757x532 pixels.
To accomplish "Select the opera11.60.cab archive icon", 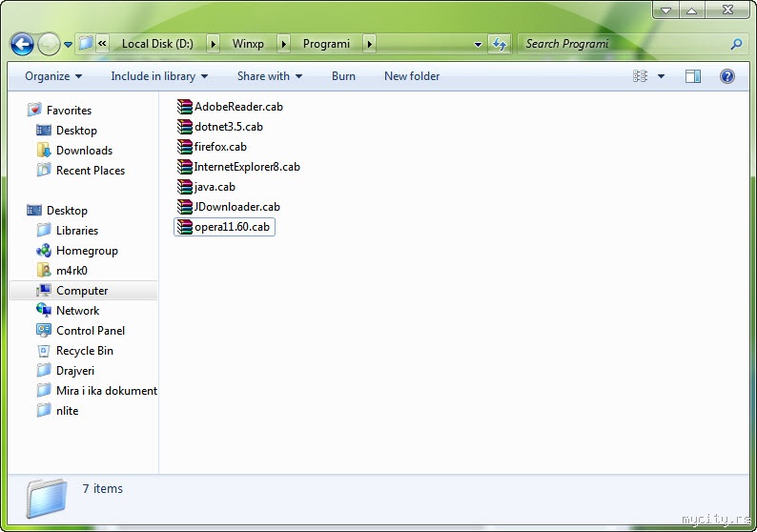I will tap(184, 227).
